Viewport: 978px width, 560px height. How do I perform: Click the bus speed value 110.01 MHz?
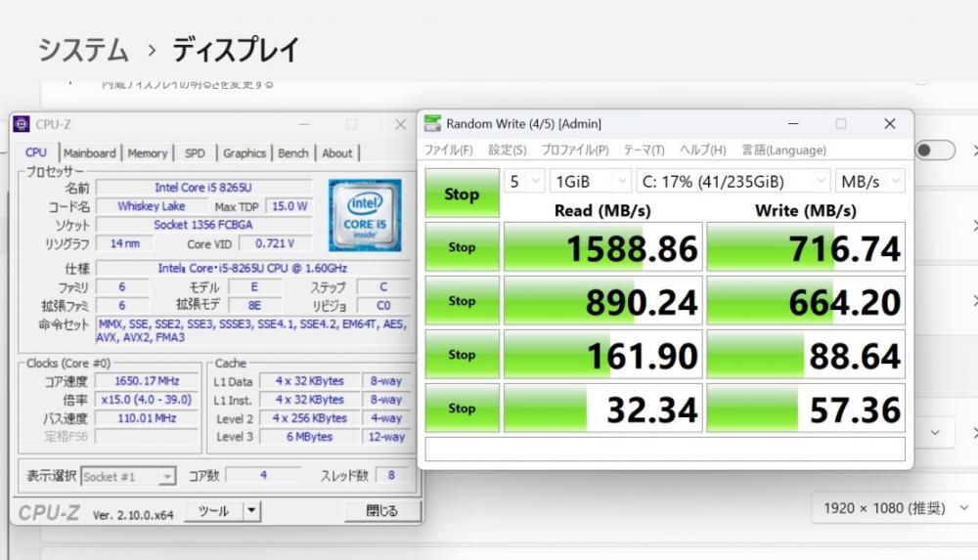[x=148, y=418]
